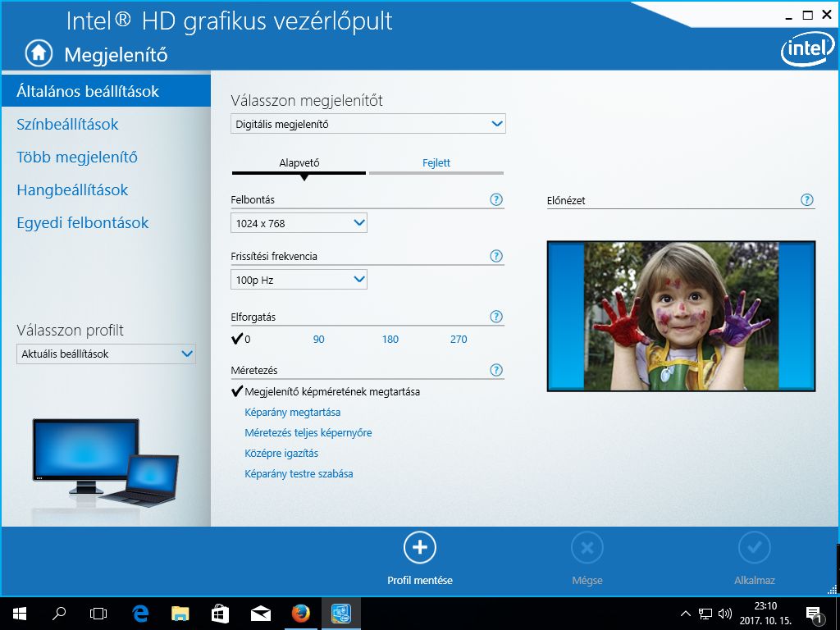Select 270 degree rotation
Screen dimensions: 840x630
459,339
